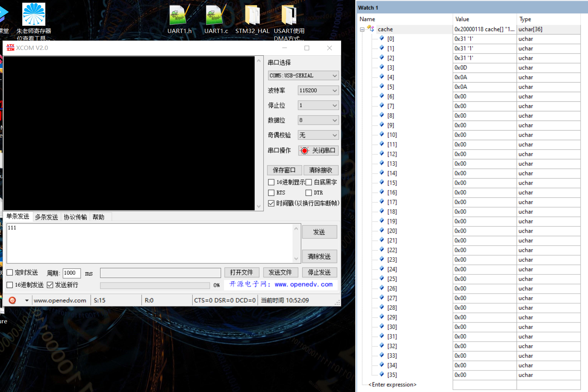Collapse the cache array tree node
The image size is (588, 392).
(362, 29)
